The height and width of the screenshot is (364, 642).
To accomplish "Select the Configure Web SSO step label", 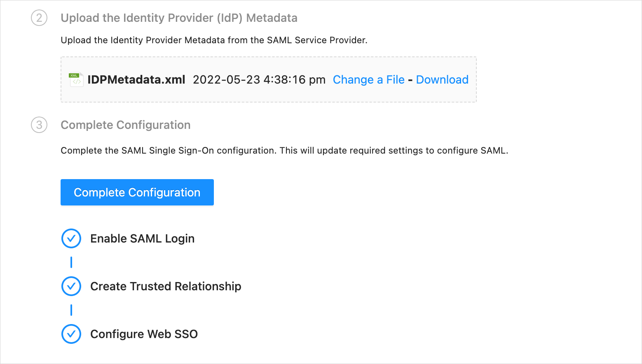I will [144, 334].
